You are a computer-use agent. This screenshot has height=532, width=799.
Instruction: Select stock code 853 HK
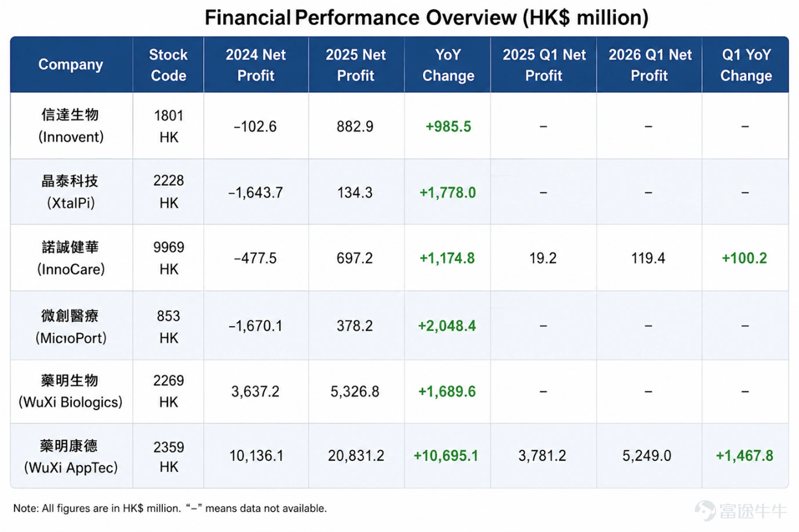coord(169,326)
